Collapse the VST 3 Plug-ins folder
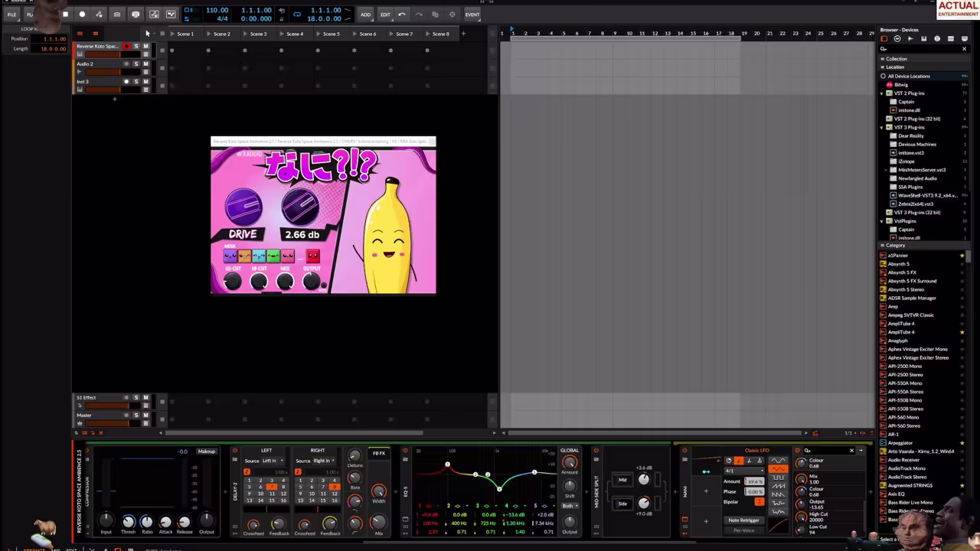 coord(882,127)
